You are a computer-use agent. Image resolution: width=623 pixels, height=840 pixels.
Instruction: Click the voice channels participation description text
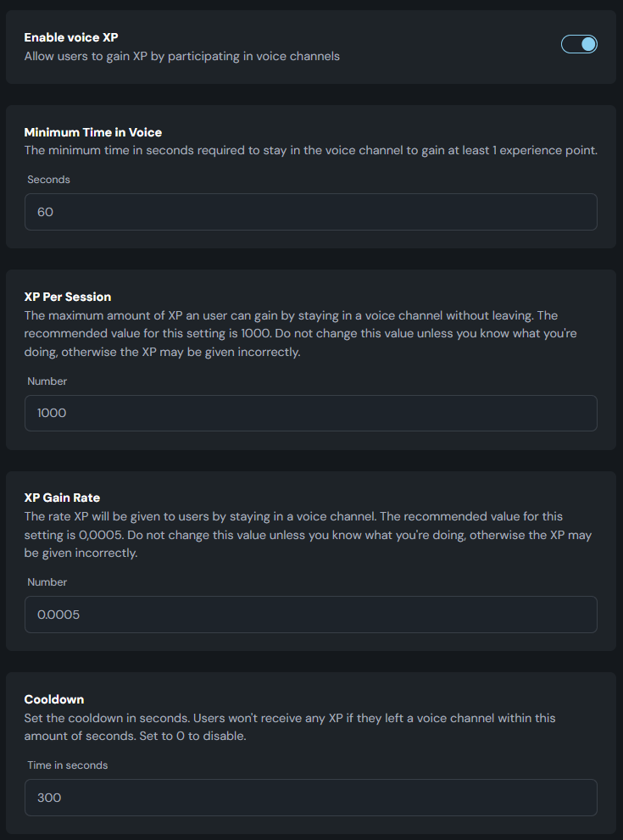182,56
